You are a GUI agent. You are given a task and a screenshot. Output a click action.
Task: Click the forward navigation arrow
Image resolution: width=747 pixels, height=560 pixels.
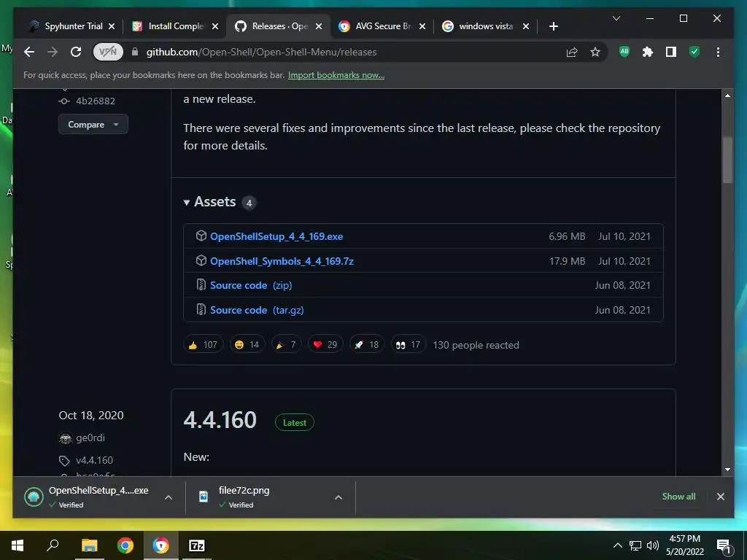(53, 52)
